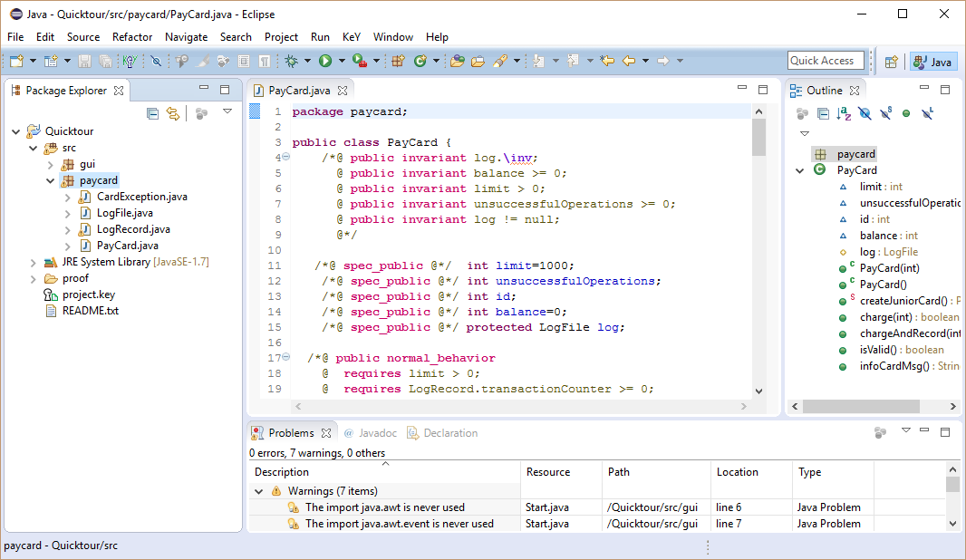Click the Open Perspective icon
Image resolution: width=966 pixels, height=560 pixels.
tap(892, 62)
